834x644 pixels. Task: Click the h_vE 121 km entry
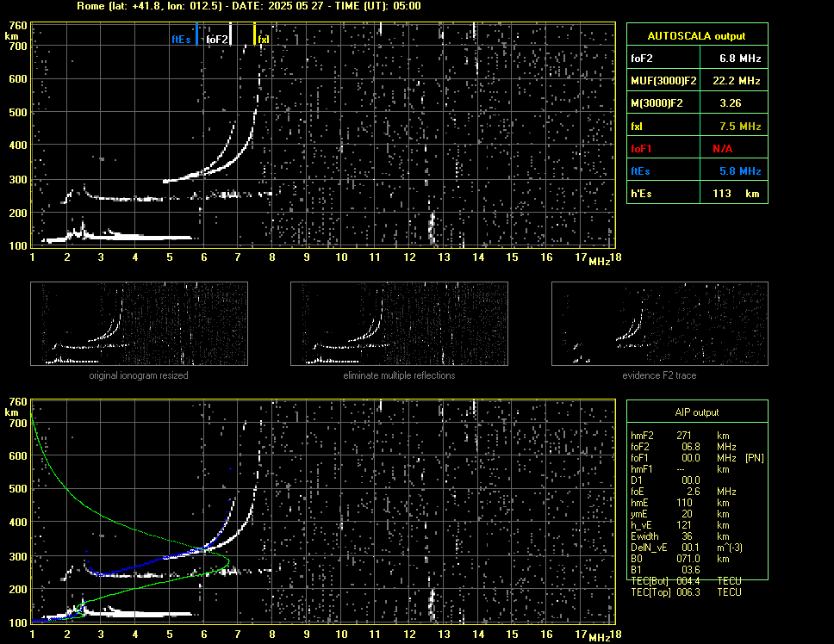click(680, 525)
